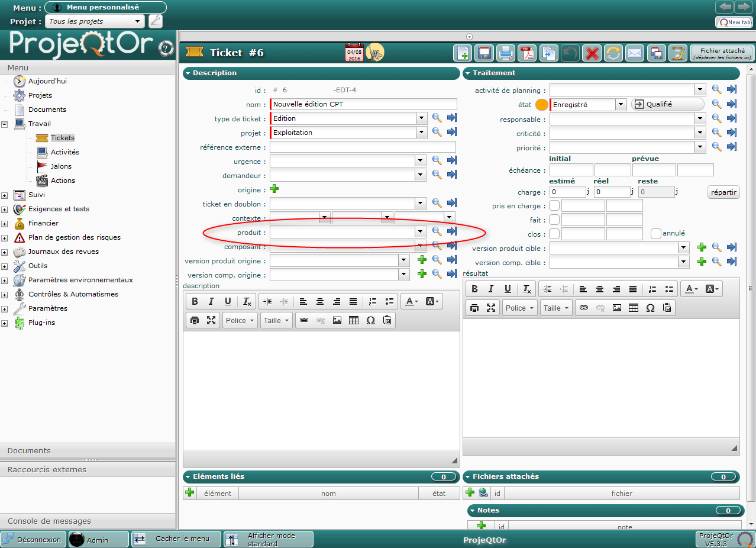Click the 'référence externe' input field
This screenshot has height=548, width=756.
[x=363, y=147]
